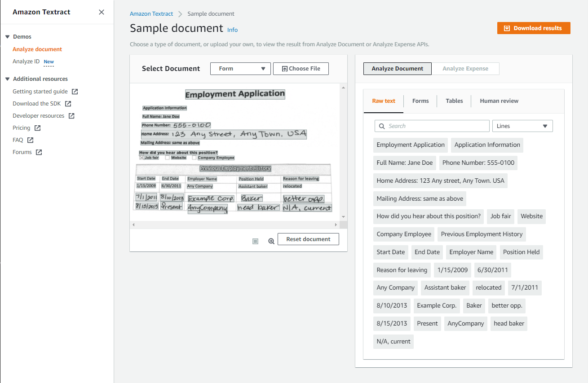Click external link icon beside Developer resources
Screen dimensions: 588x383
(71, 116)
